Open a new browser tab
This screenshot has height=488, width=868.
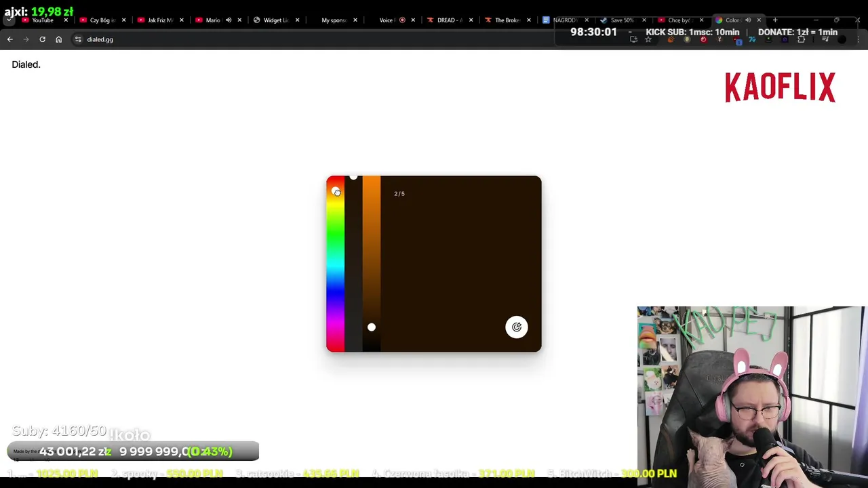pos(775,20)
